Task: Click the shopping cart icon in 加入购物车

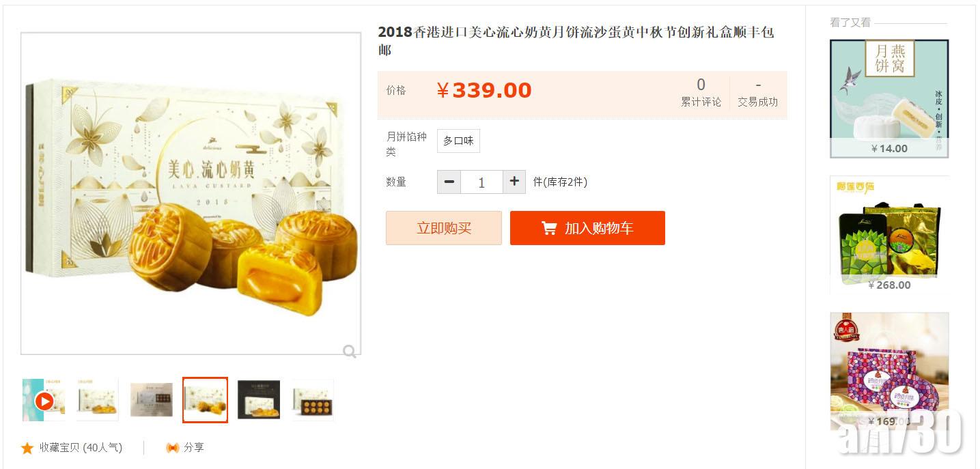Action: [x=549, y=228]
